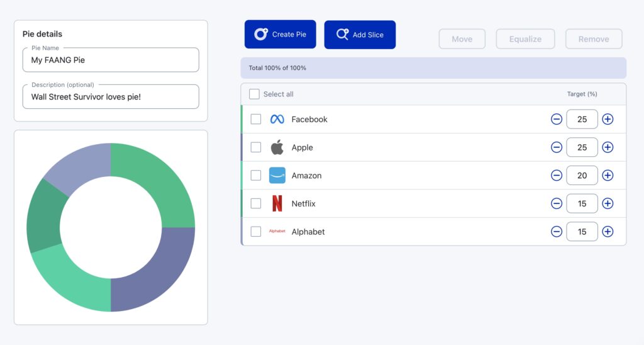644x345 pixels.
Task: Decrease Amazon target with minus icon
Action: point(557,175)
